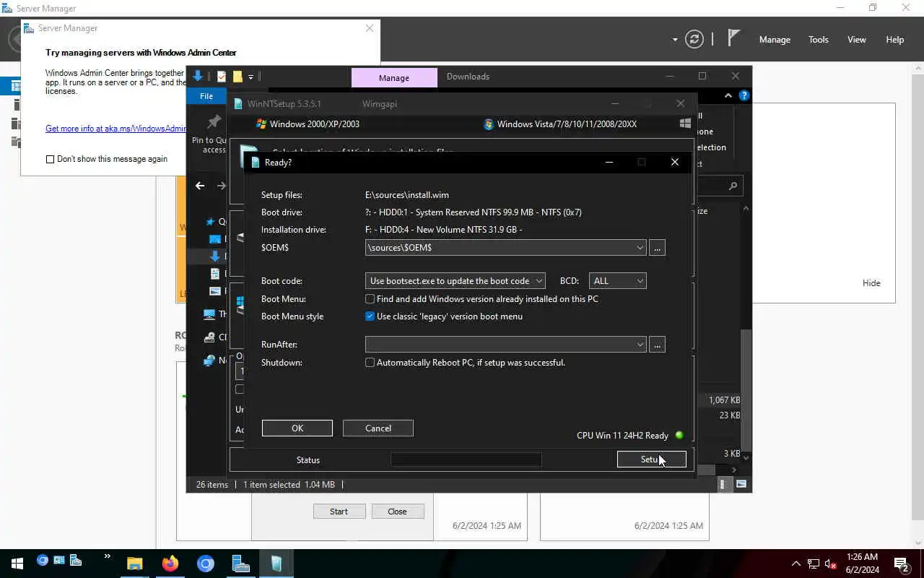
Task: Click the network tray icon
Action: (x=814, y=564)
